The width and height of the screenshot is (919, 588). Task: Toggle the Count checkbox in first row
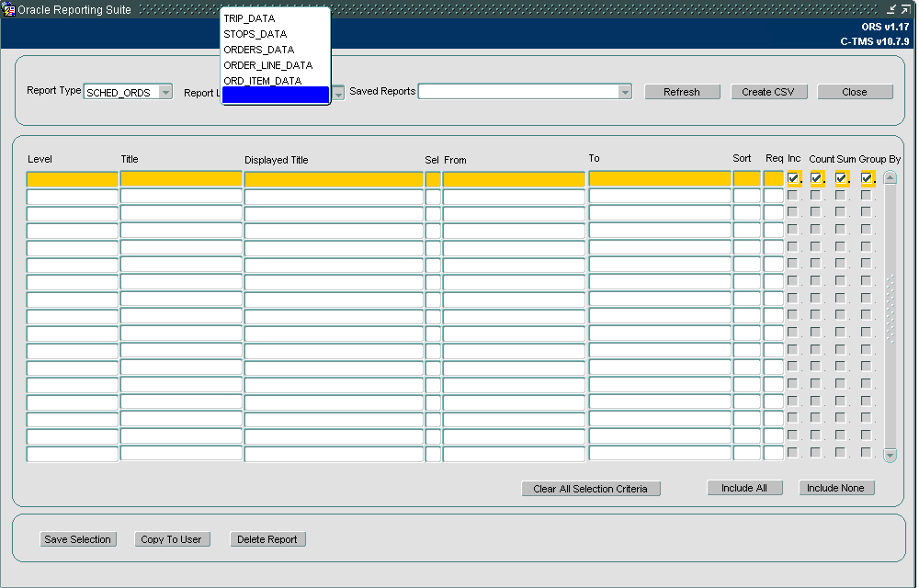coord(816,178)
